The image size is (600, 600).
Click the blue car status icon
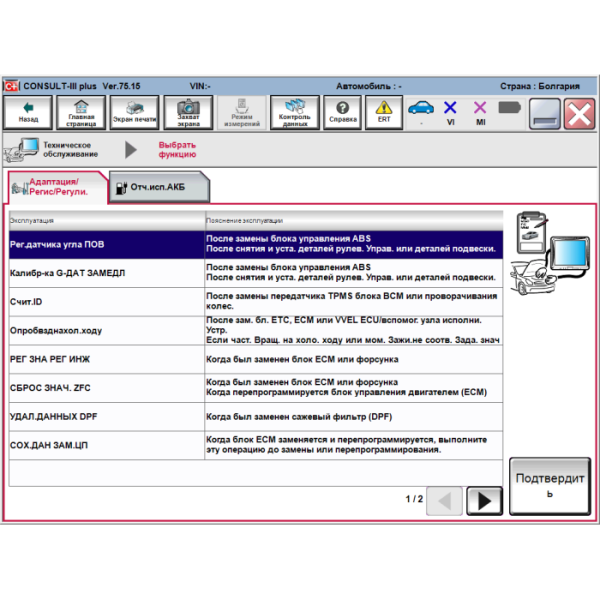pos(421,110)
